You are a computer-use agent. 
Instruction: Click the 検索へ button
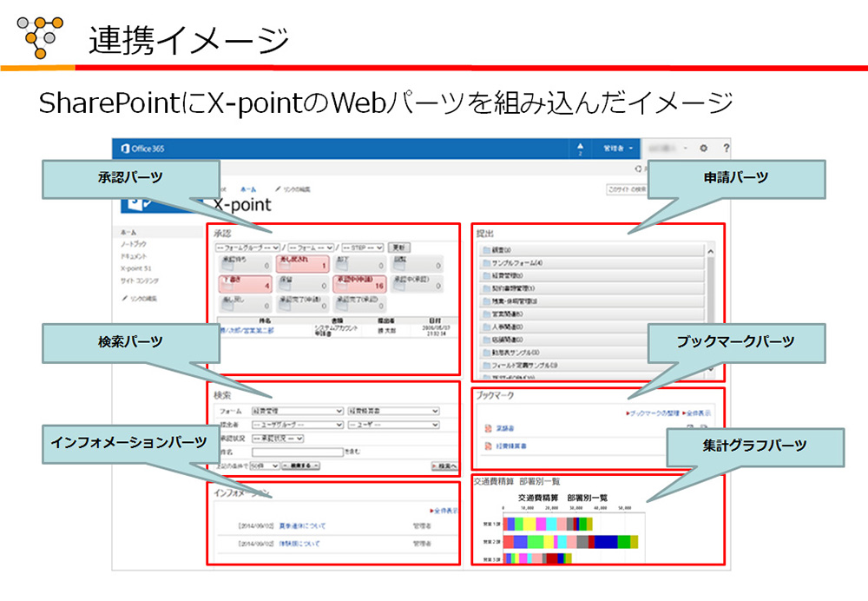444,466
